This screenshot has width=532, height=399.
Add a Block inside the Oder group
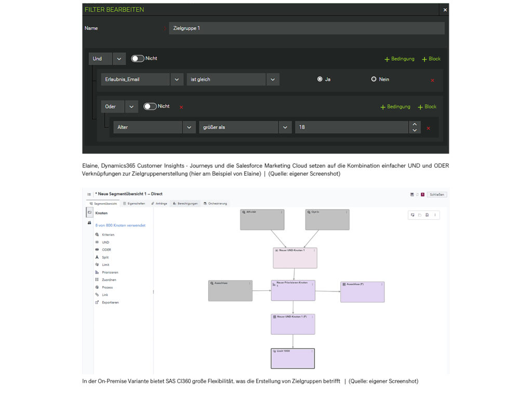point(427,107)
